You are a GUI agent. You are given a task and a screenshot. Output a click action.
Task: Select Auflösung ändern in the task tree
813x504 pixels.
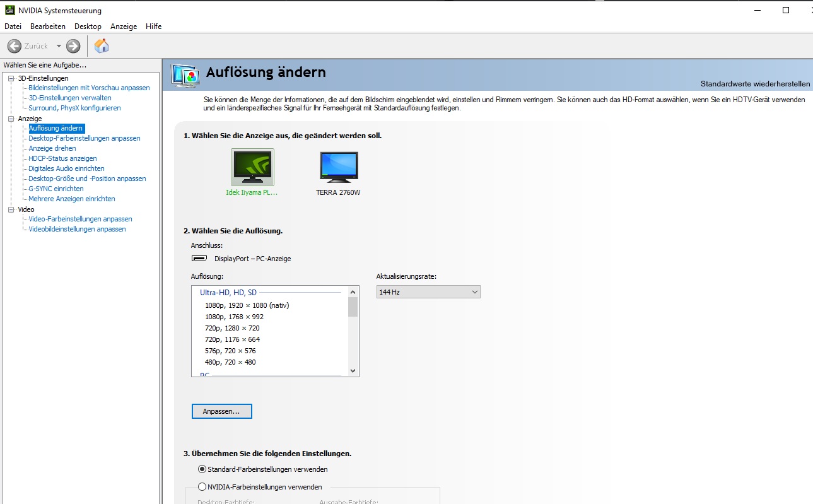click(x=56, y=128)
